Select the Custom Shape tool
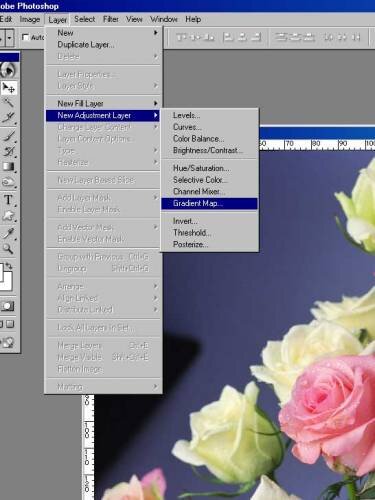Image resolution: width=375 pixels, height=500 pixels. click(x=8, y=216)
